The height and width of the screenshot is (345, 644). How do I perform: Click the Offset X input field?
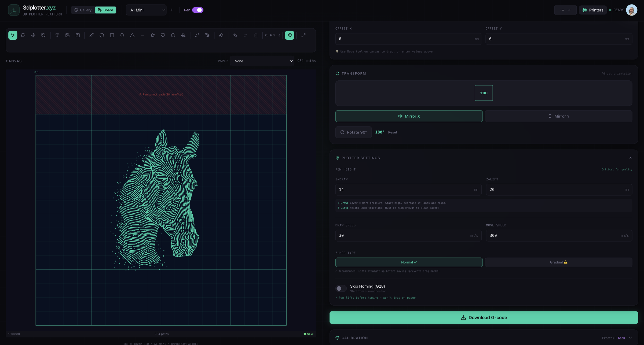pos(409,39)
